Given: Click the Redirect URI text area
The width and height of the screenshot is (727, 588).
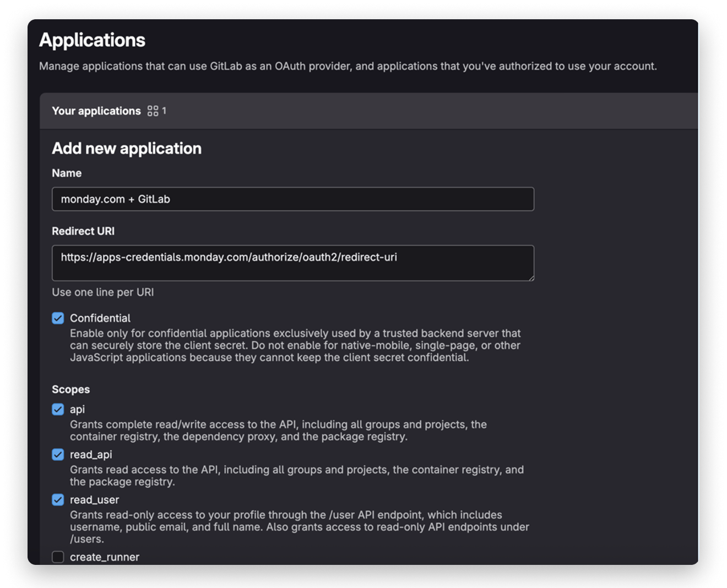Looking at the screenshot, I should [293, 263].
